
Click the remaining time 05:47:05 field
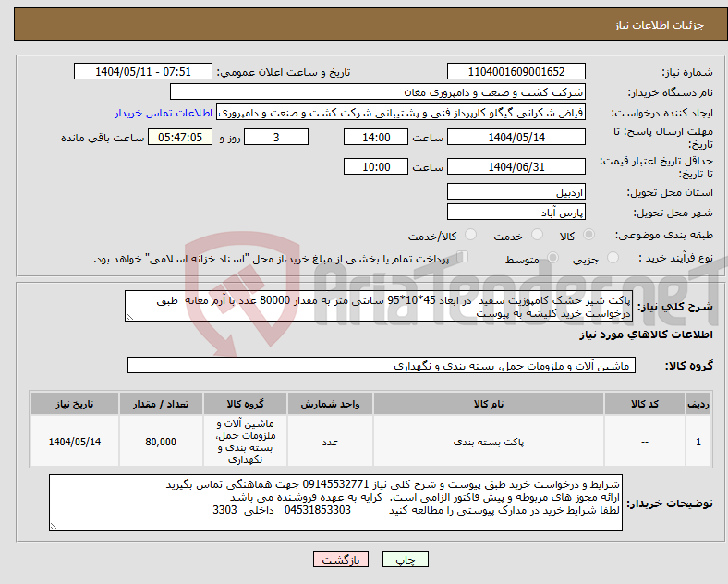[x=180, y=137]
